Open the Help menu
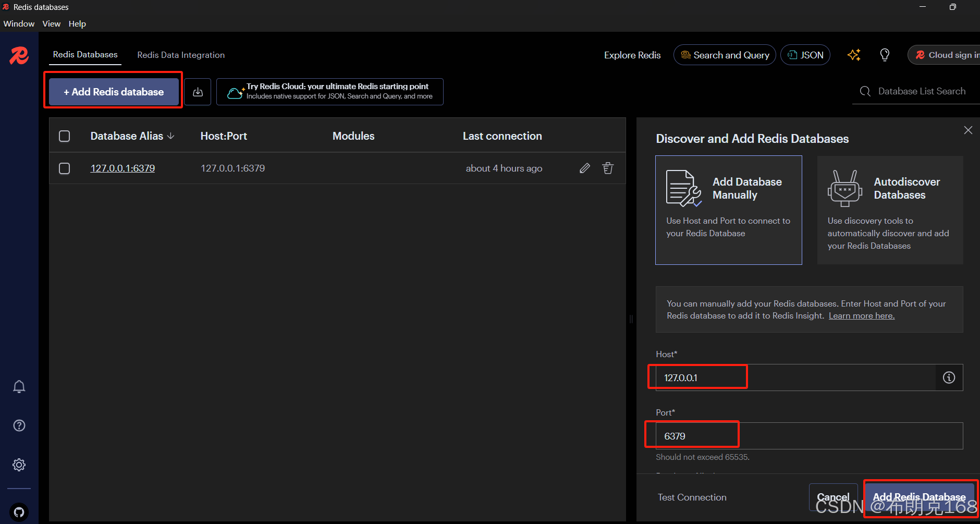Screen dimensions: 980x524 coord(77,24)
